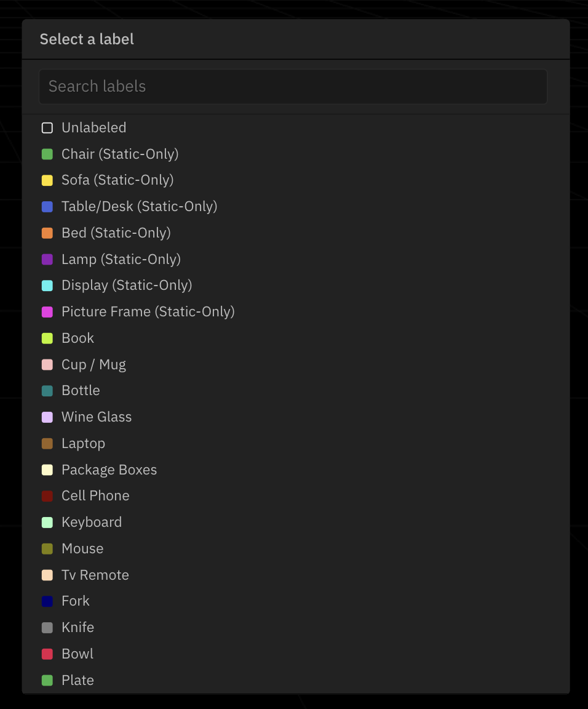Viewport: 588px width, 709px height.
Task: Click the yellow Sofa color swatch
Action: coord(47,180)
